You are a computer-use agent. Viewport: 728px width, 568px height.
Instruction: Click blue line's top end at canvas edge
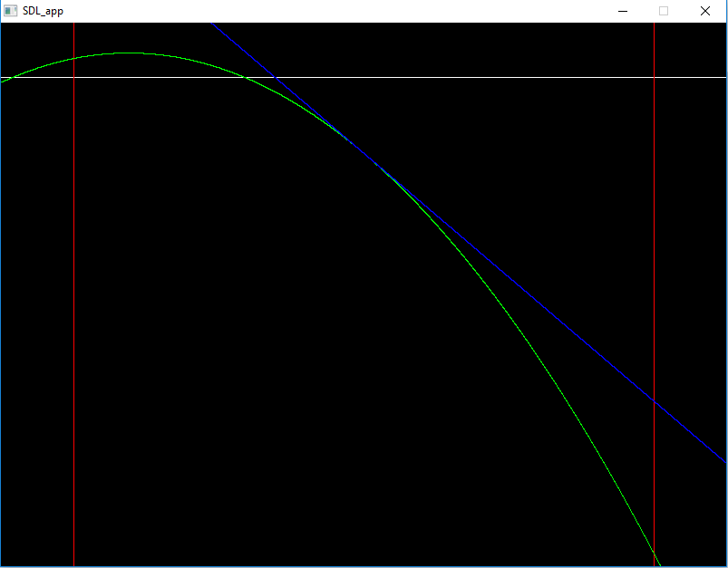tap(212, 24)
